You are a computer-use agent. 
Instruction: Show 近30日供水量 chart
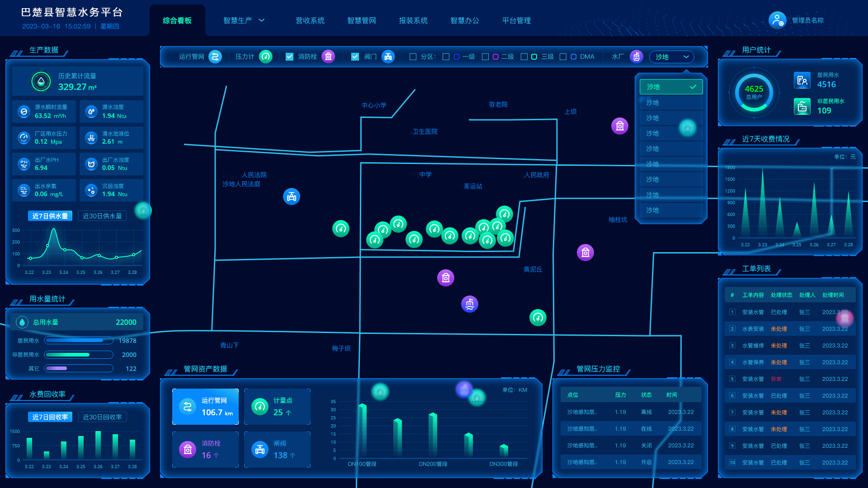coord(102,216)
